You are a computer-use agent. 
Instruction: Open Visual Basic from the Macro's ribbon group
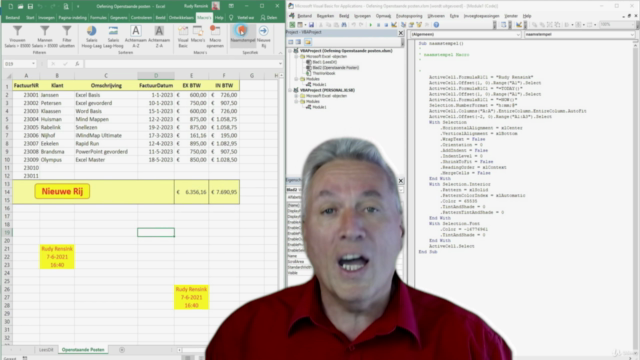click(183, 36)
